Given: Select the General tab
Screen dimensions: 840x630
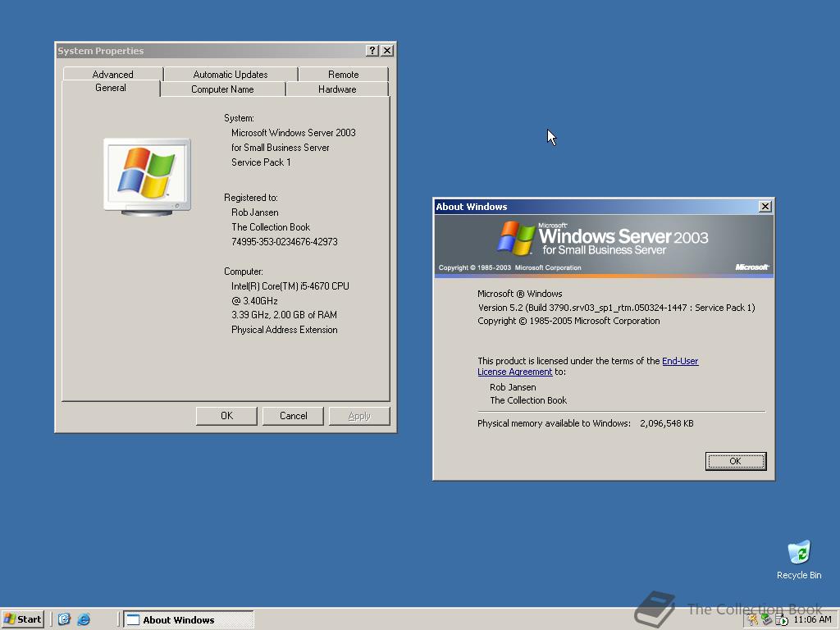Looking at the screenshot, I should coord(111,88).
